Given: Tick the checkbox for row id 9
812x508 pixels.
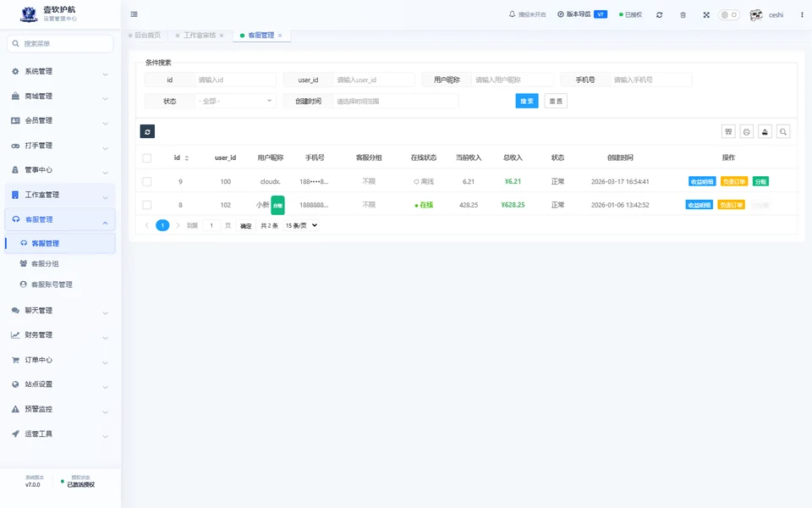Looking at the screenshot, I should click(147, 181).
